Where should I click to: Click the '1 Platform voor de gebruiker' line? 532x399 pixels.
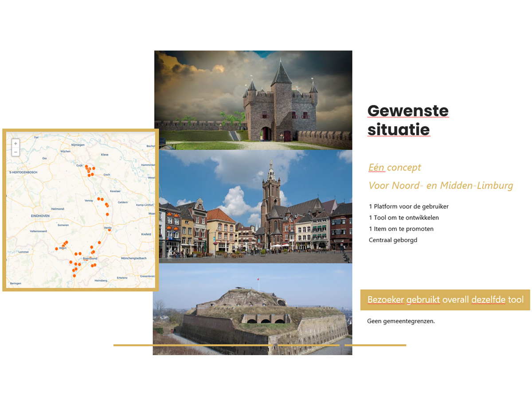408,207
